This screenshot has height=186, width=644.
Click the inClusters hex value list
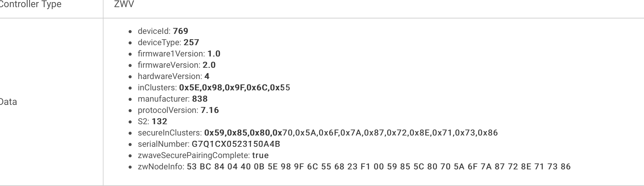pos(234,88)
